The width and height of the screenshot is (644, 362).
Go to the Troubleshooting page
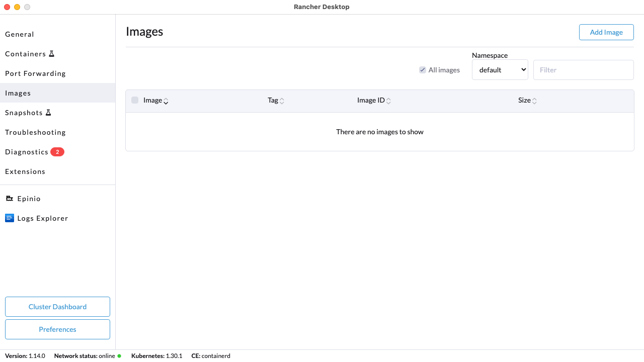(57, 132)
